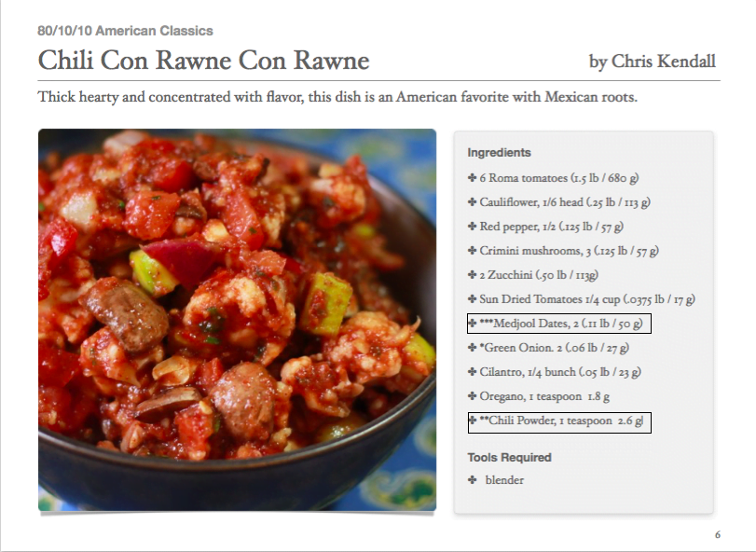The height and width of the screenshot is (552, 756).
Task: Click the recipe description sentence under the title
Action: (337, 97)
